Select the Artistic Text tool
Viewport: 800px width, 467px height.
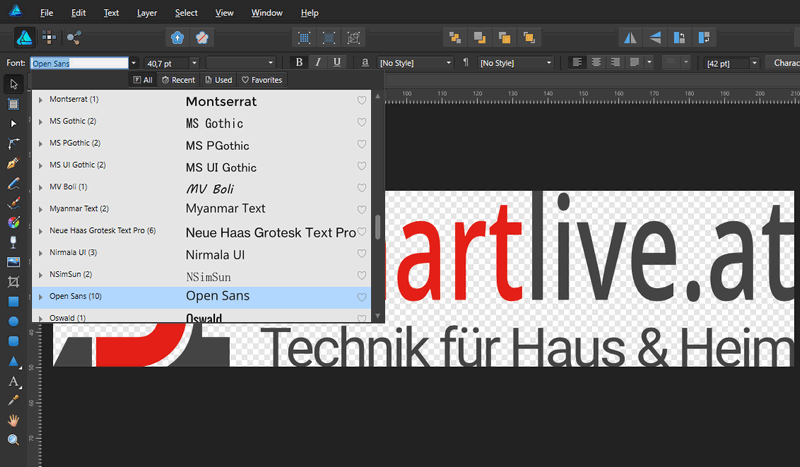[x=14, y=381]
